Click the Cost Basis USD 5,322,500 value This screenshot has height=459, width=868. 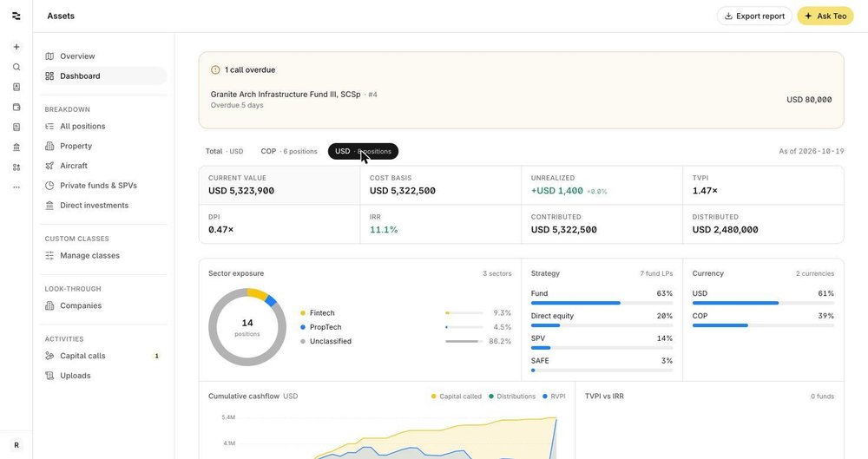(403, 191)
